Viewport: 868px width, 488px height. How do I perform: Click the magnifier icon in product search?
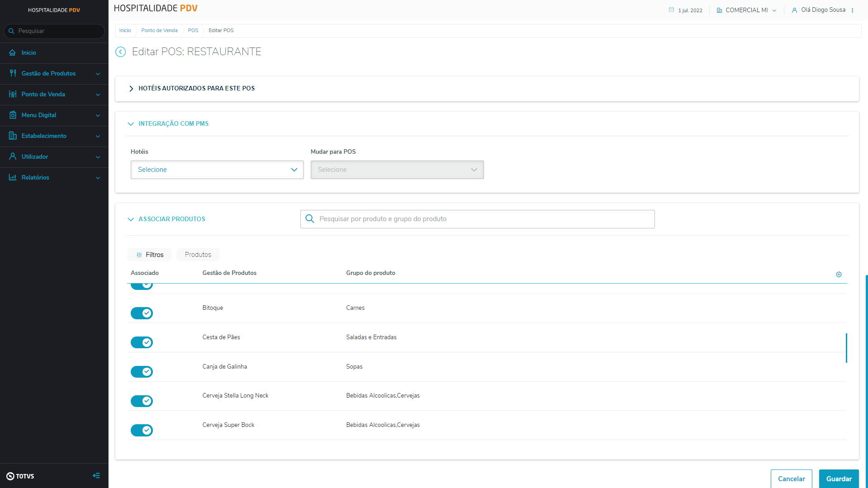[310, 219]
